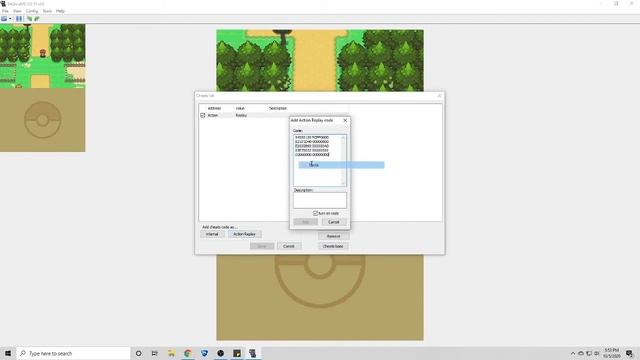Click the grayed Save button in Cheats list

262,246
